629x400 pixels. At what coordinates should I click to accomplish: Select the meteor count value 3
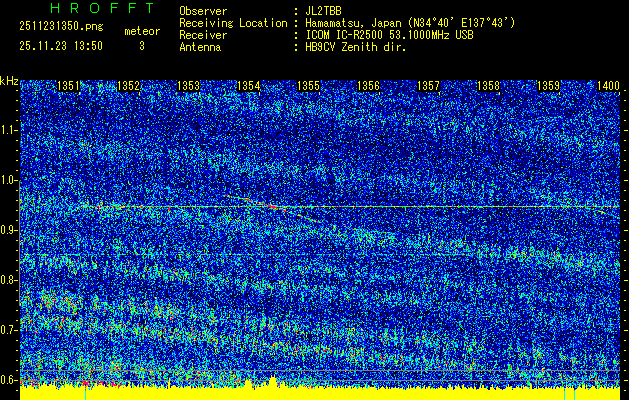pos(142,46)
